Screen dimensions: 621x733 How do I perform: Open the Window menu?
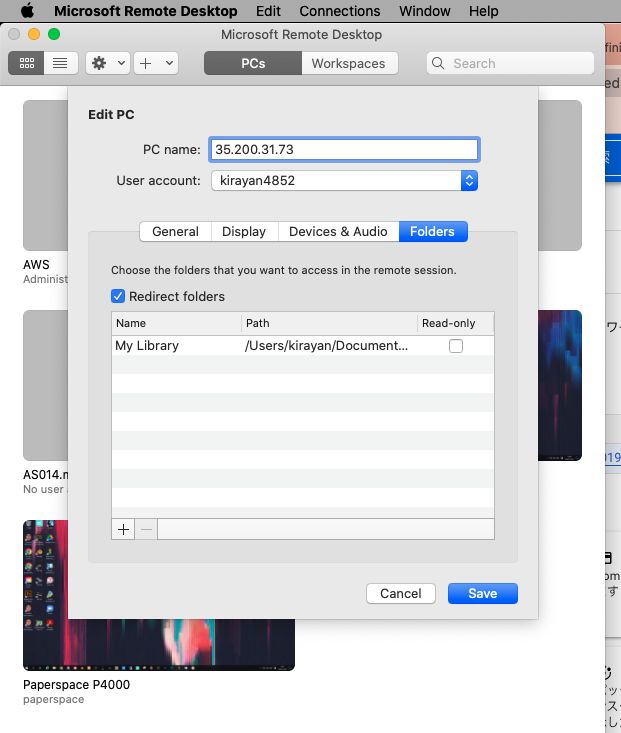[x=425, y=11]
